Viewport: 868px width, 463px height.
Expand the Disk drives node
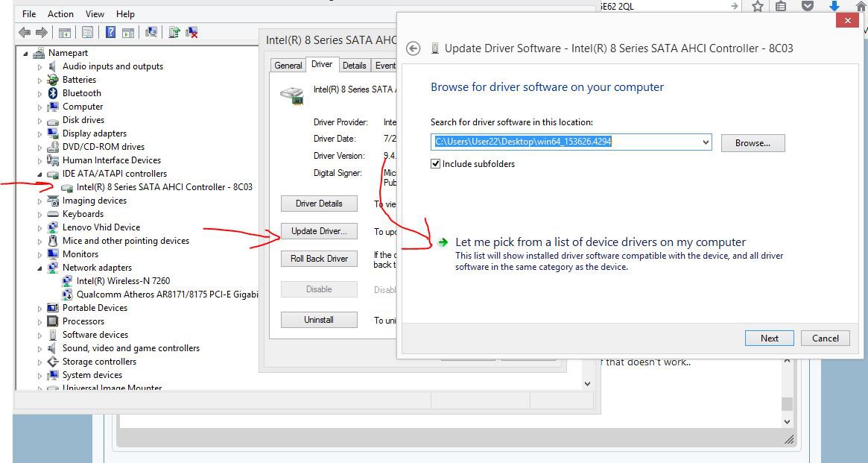(39, 121)
